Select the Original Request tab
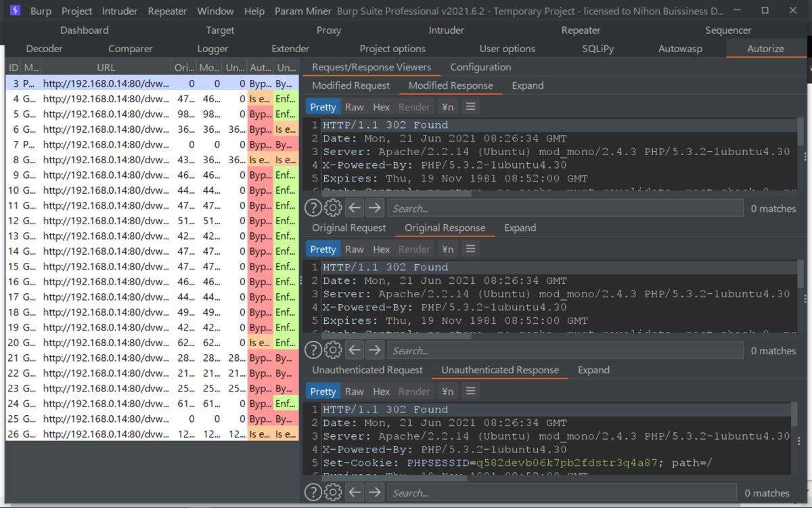 (349, 228)
